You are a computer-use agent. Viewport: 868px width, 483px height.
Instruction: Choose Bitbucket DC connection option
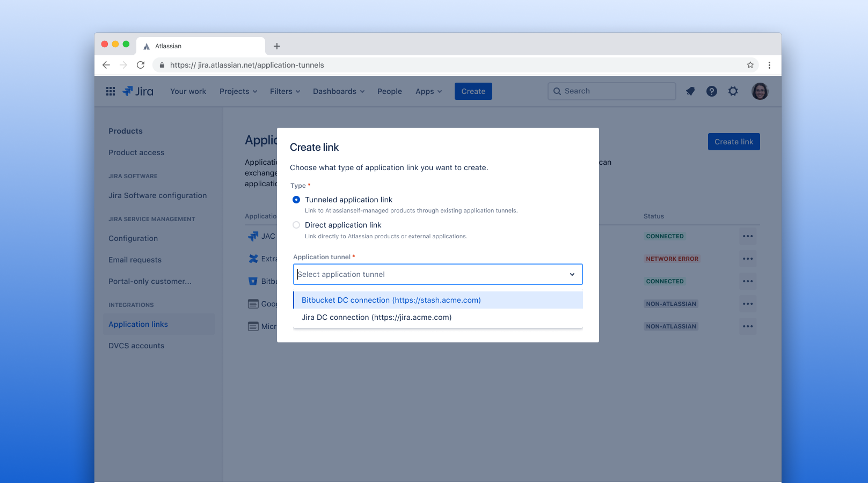tap(438, 300)
